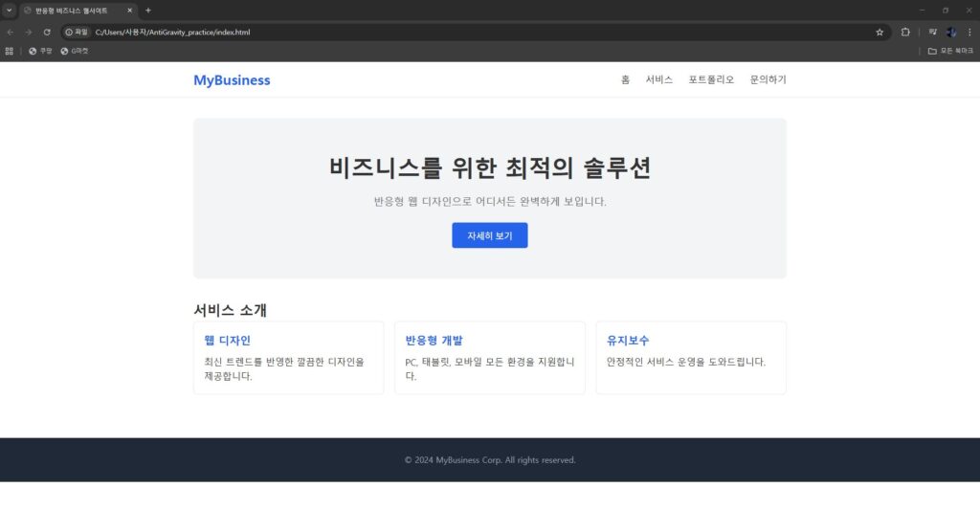Click the browser back arrow
Image resolution: width=980 pixels, height=532 pixels.
[x=10, y=32]
